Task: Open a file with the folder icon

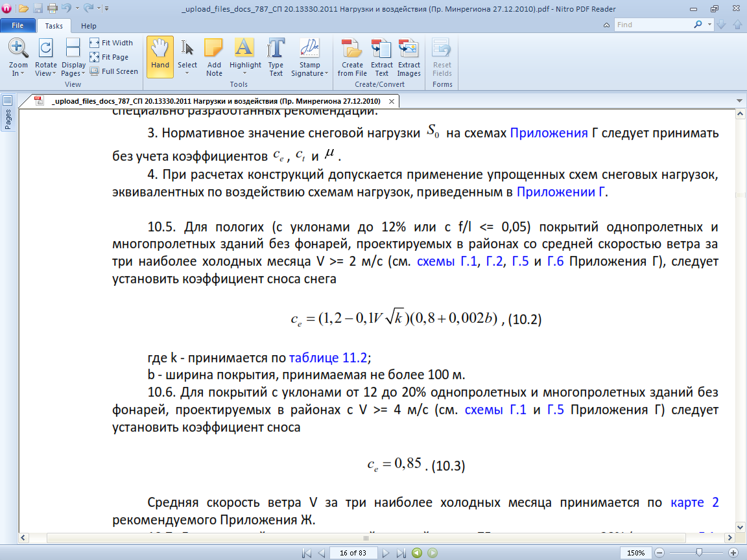Action: coord(23,8)
